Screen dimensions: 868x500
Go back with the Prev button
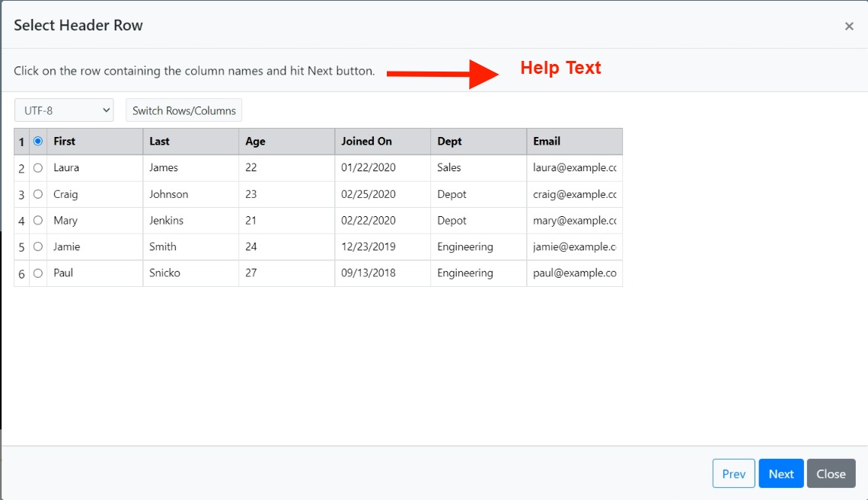(733, 473)
